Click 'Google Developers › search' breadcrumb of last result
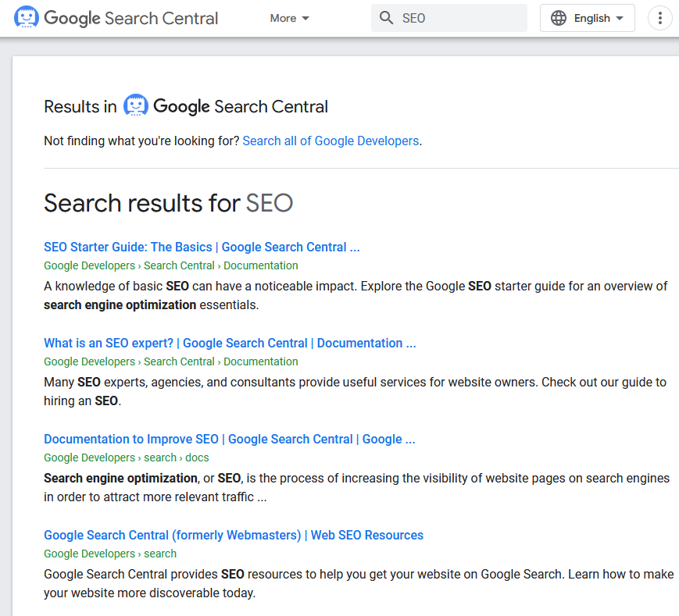This screenshot has height=616, width=679. pos(110,554)
